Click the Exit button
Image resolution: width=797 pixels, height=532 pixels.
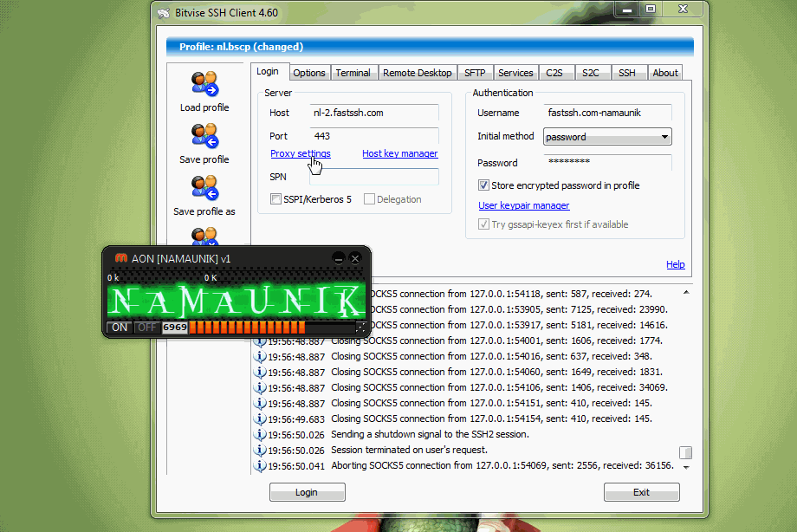641,492
